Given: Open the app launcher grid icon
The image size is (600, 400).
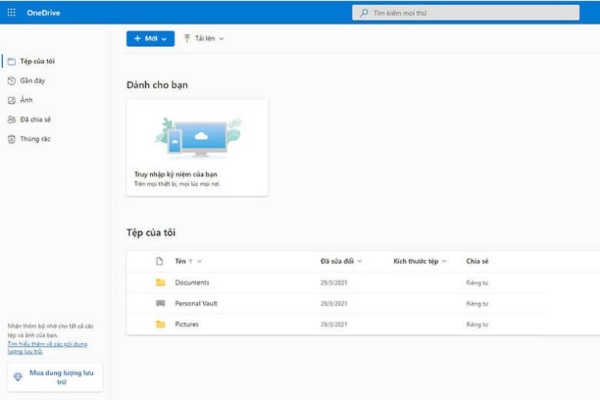Looking at the screenshot, I should pos(12,12).
